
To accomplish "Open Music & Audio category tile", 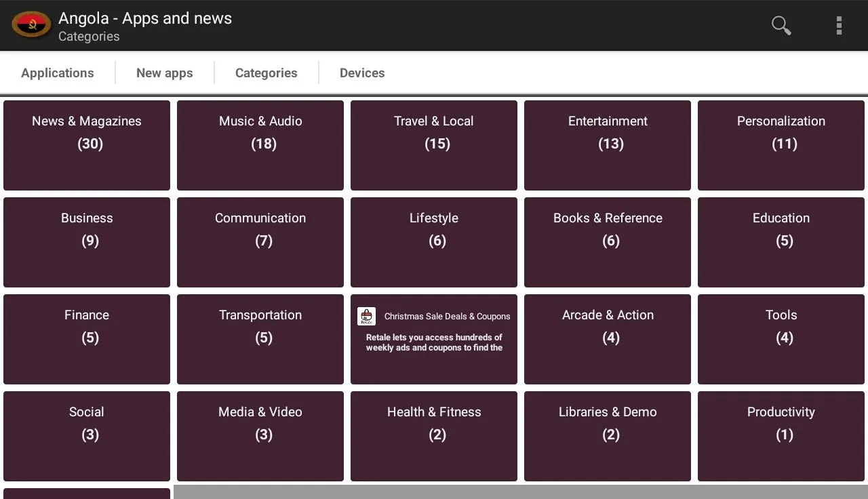I will pyautogui.click(x=260, y=145).
